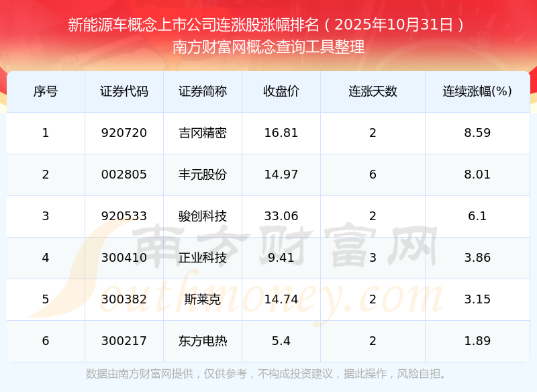Select stock name 斯莱克
This screenshot has width=537, height=392.
(203, 299)
